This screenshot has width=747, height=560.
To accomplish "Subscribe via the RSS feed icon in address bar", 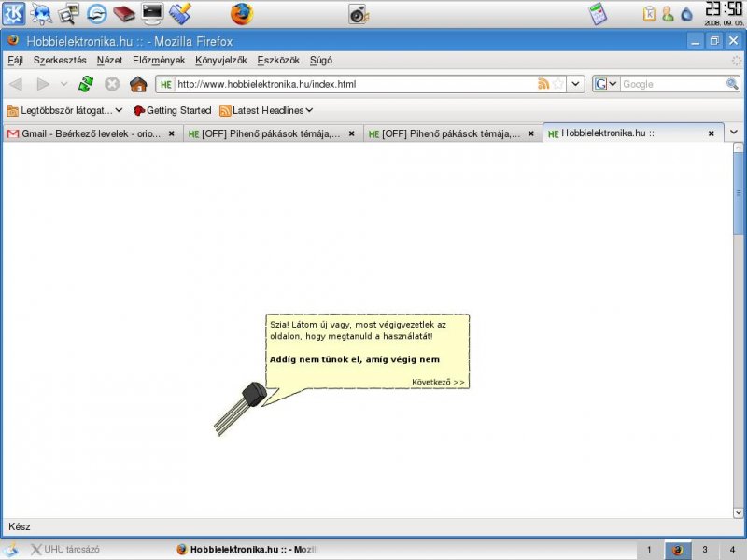I will 543,84.
